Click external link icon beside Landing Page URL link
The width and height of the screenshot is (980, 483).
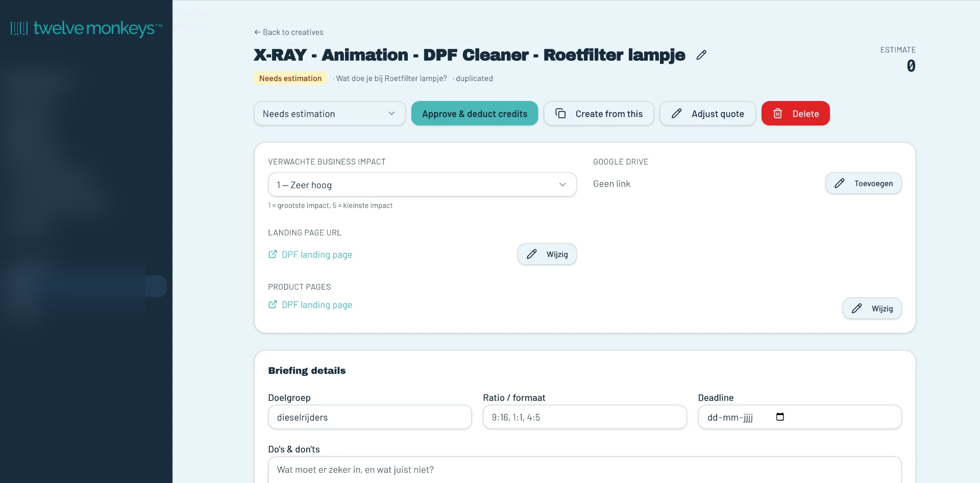[273, 254]
